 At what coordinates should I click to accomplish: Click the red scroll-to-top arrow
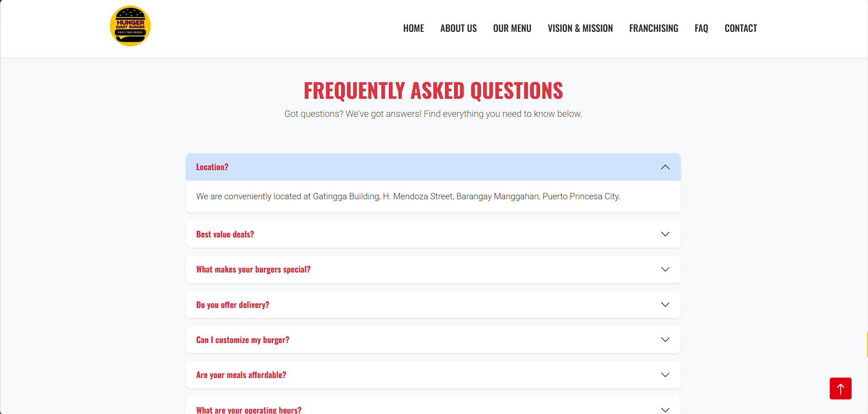[839, 389]
